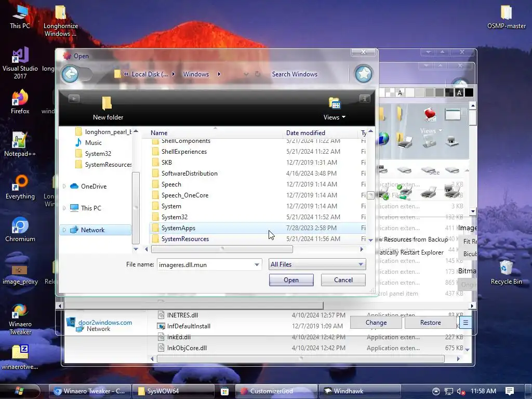
Task: Click the Restore button in CustomizerGod
Action: [430, 322]
